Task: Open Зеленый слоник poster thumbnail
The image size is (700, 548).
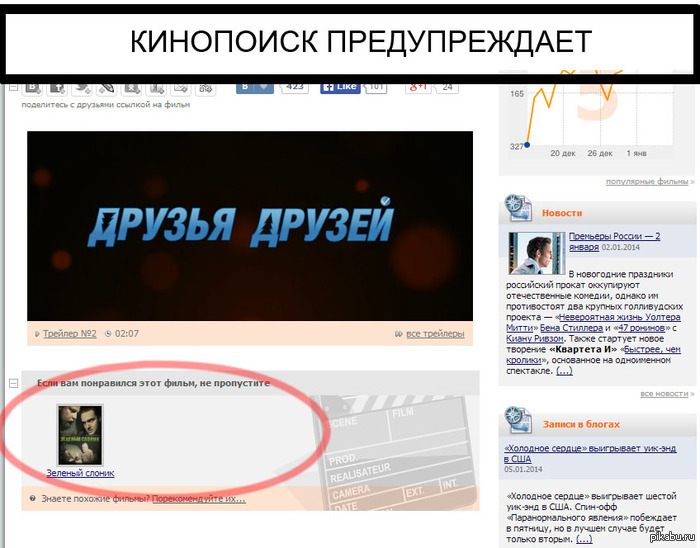Action: point(80,435)
